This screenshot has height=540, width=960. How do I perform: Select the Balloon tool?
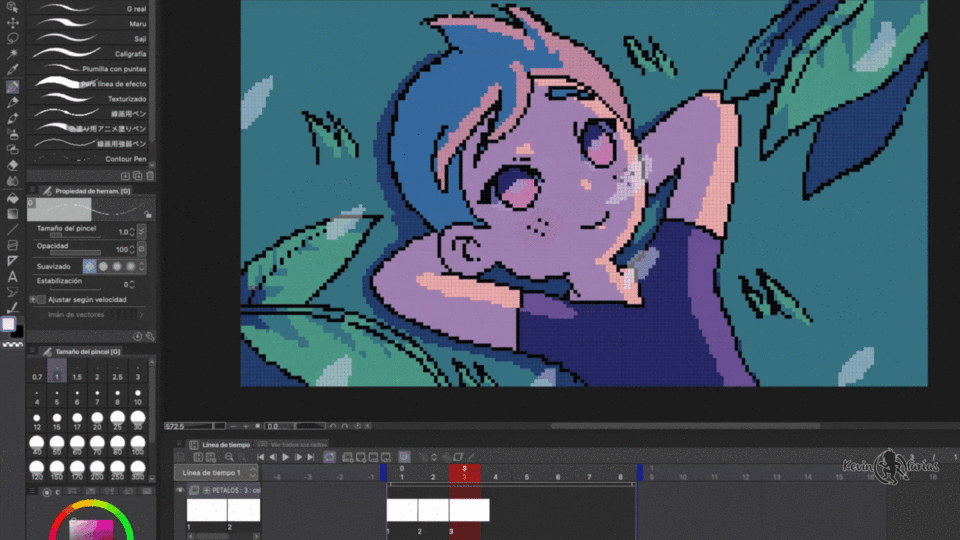pos(12,292)
